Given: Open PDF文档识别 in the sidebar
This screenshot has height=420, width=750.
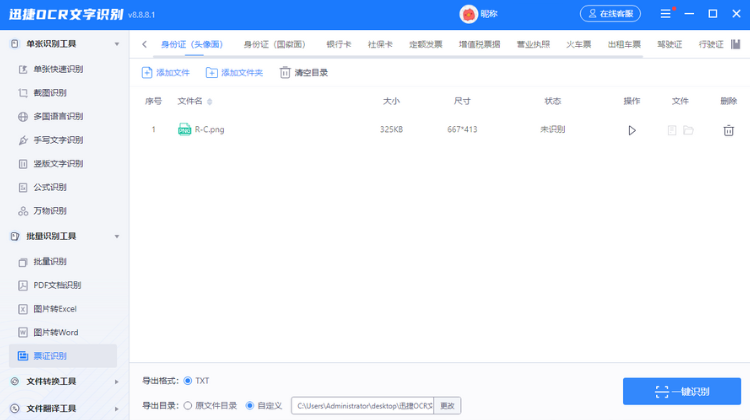Looking at the screenshot, I should [x=57, y=285].
